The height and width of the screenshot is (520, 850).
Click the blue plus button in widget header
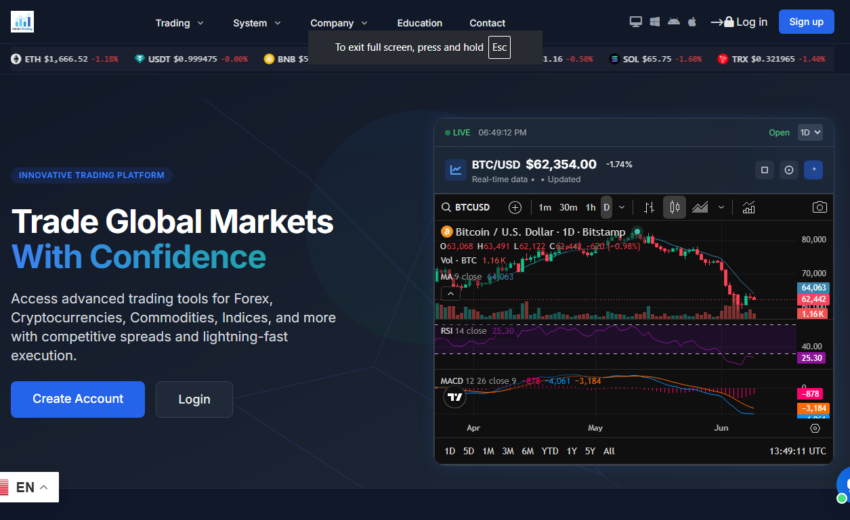[x=813, y=170]
